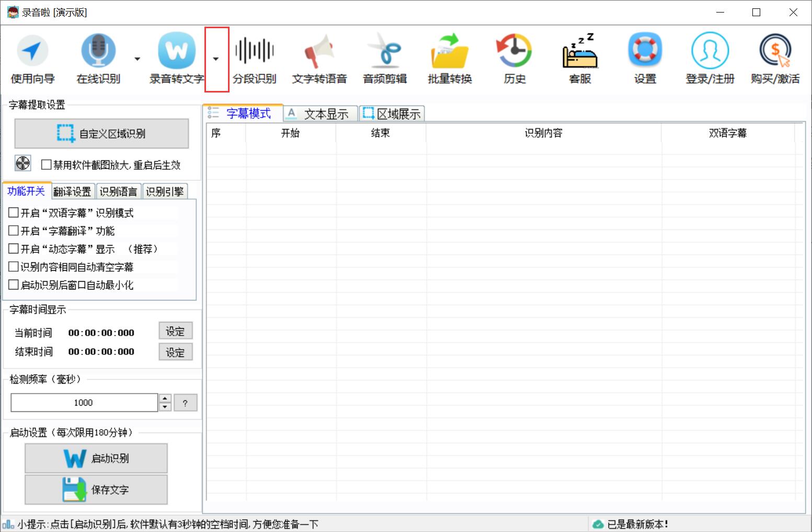Click the 保存文字 save text button
The width and height of the screenshot is (812, 532).
pyautogui.click(x=95, y=489)
